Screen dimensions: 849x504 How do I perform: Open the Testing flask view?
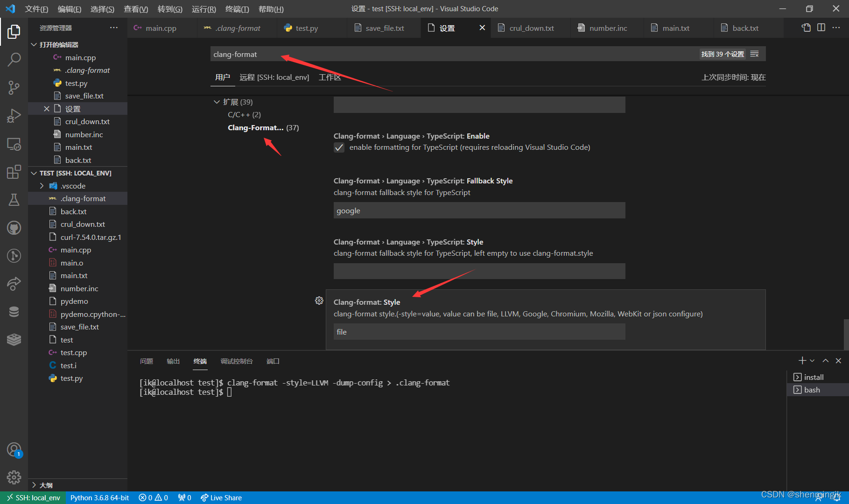[14, 200]
